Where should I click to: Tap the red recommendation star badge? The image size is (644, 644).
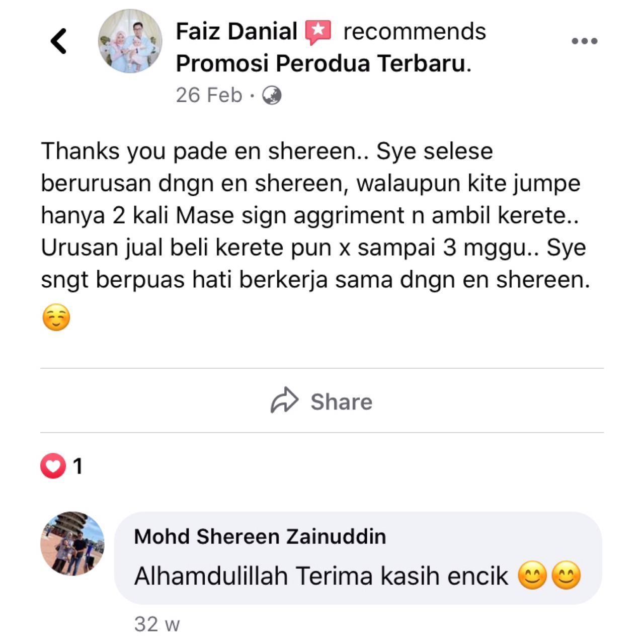(318, 32)
